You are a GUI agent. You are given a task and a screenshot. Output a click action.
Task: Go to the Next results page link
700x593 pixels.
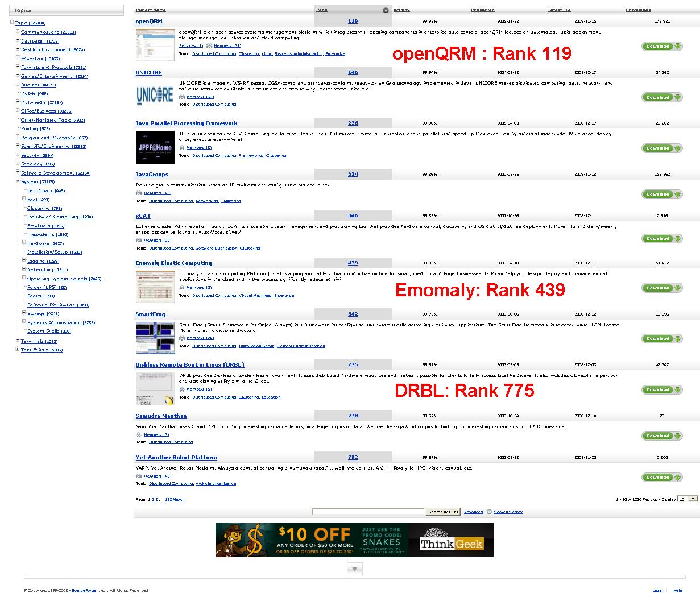[179, 500]
